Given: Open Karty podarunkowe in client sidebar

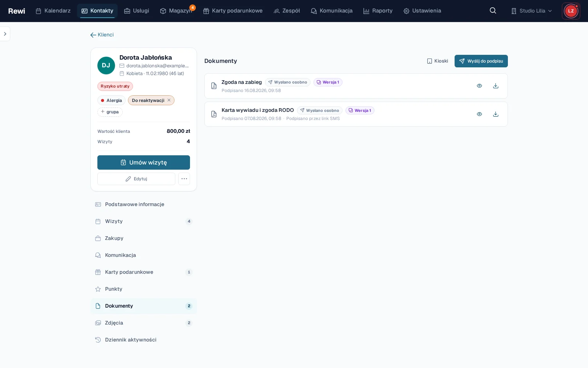Looking at the screenshot, I should click(x=144, y=272).
